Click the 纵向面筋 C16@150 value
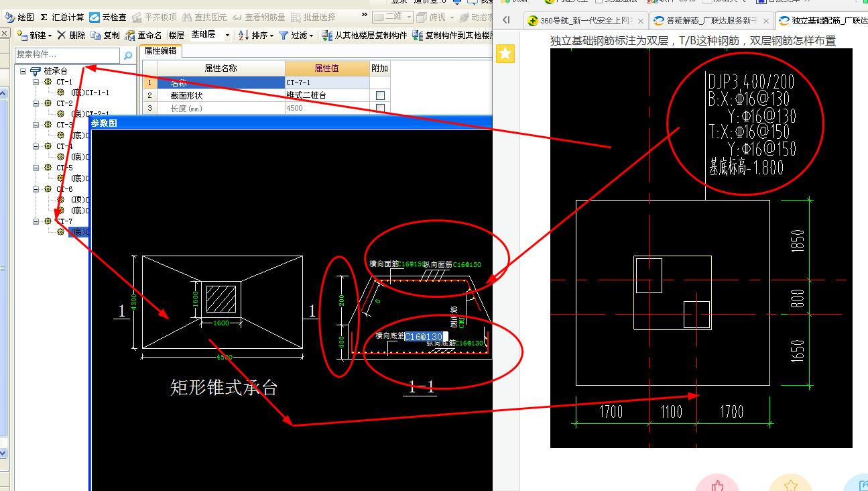 [467, 264]
